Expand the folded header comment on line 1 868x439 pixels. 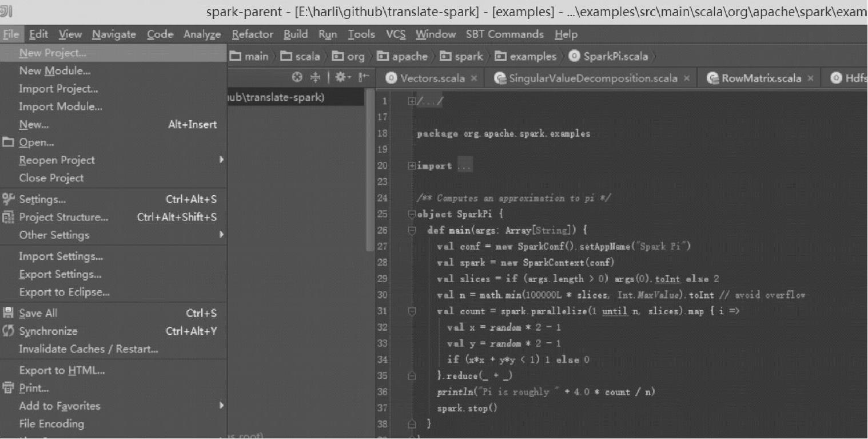pos(412,101)
